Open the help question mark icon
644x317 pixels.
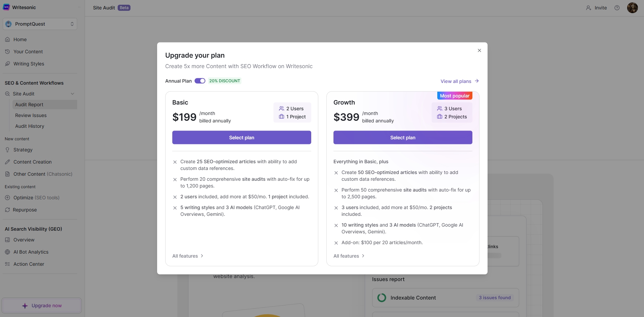(617, 8)
